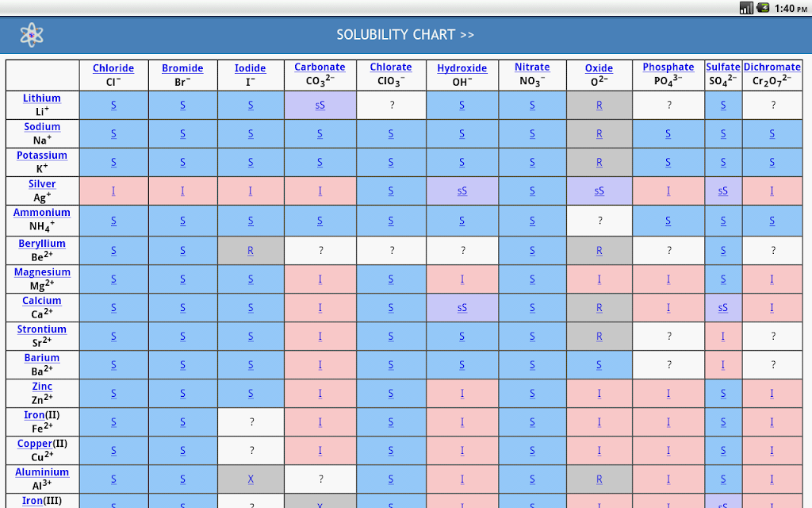This screenshot has height=508, width=812.
Task: Open the Hydroxide column link
Action: tap(462, 68)
